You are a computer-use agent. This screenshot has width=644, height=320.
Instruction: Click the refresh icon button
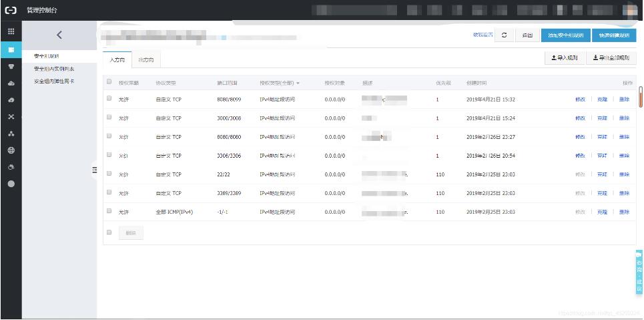505,35
